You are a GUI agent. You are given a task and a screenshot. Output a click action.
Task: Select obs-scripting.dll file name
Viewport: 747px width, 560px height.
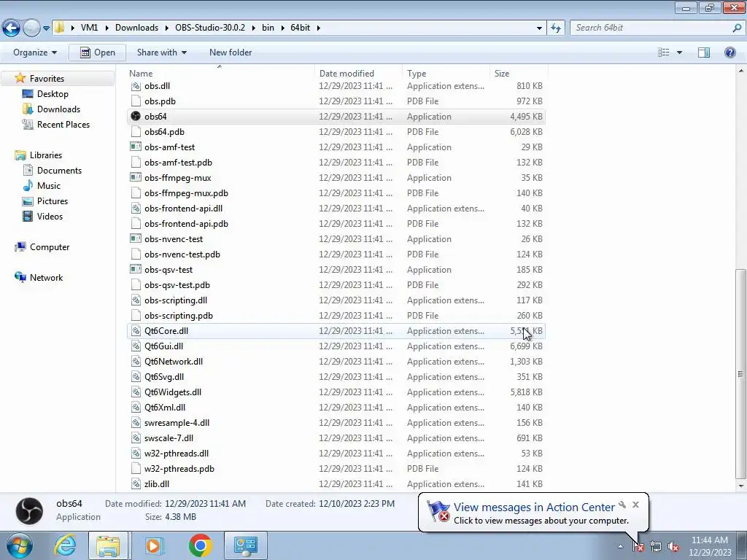click(x=176, y=300)
